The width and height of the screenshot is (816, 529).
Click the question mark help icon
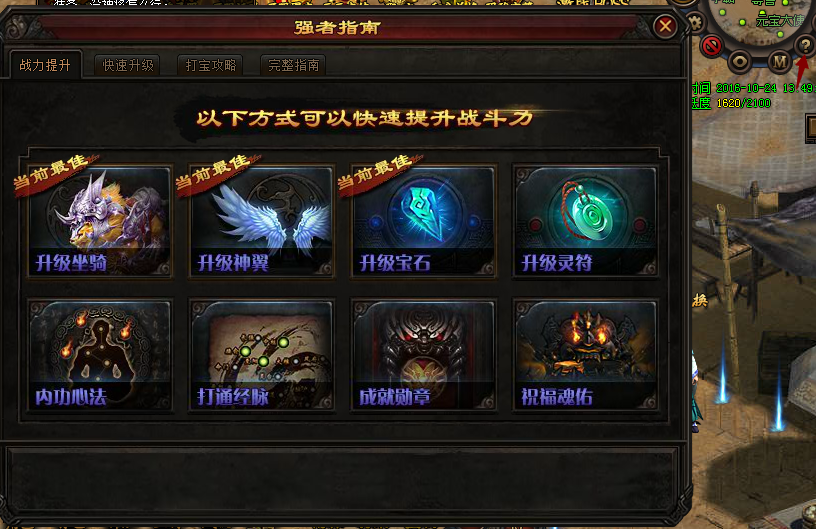click(805, 46)
